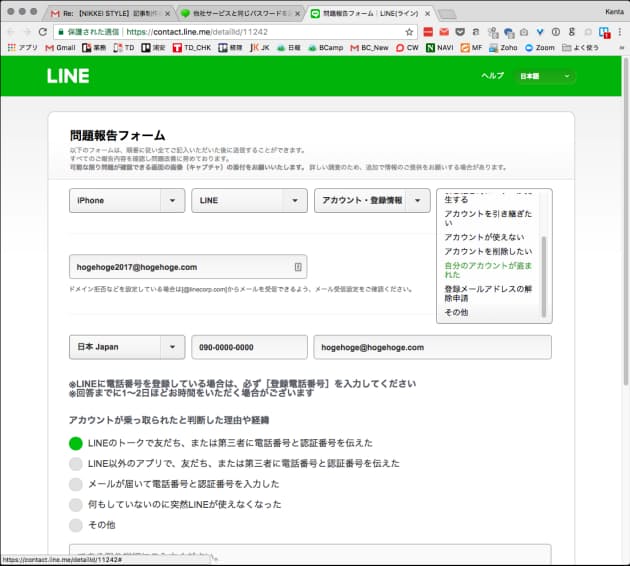Select 'LINEのトークで友だち' radio option
This screenshot has height=566, width=630.
[76, 443]
